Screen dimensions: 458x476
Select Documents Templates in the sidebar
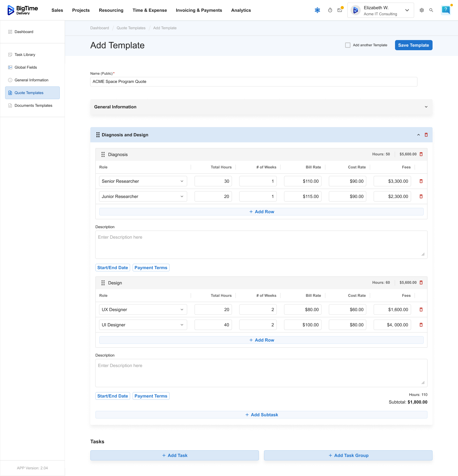pos(33,105)
